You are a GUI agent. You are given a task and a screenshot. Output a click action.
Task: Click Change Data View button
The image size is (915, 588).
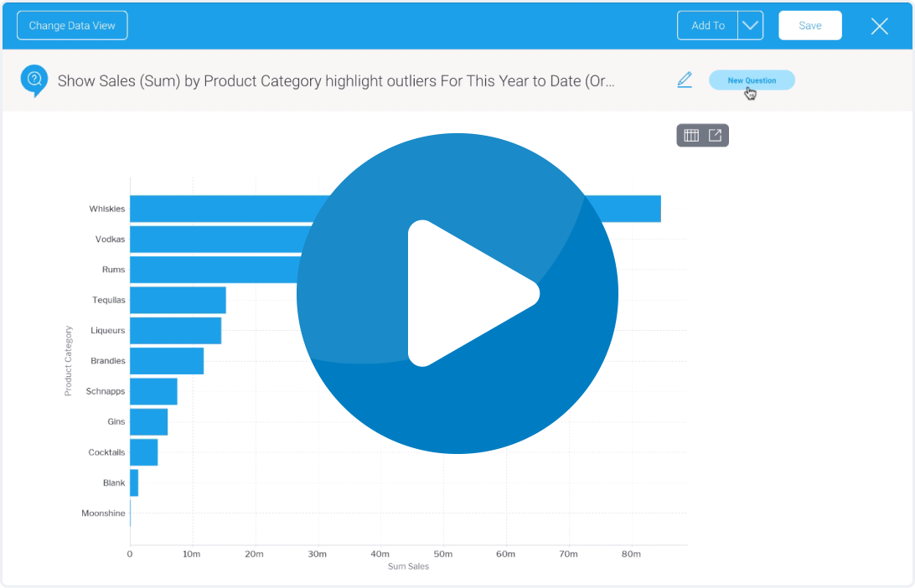coord(72,26)
